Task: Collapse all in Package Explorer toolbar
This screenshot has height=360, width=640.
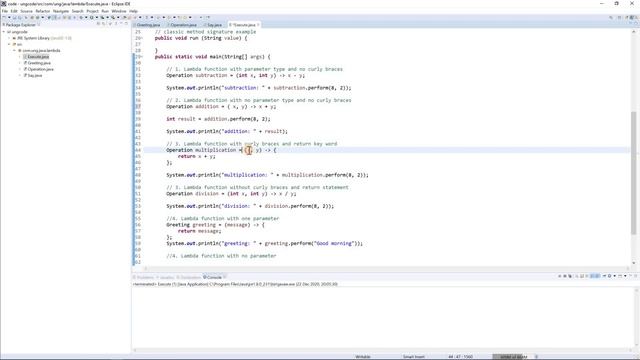Action: (x=98, y=24)
